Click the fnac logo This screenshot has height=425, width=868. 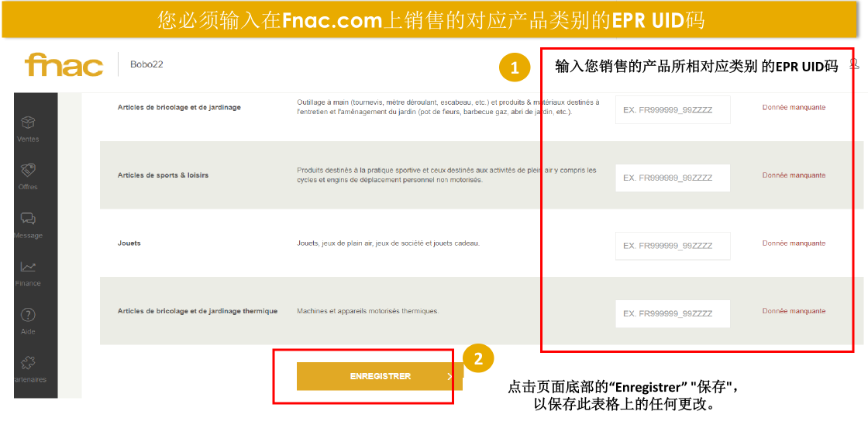[64, 65]
